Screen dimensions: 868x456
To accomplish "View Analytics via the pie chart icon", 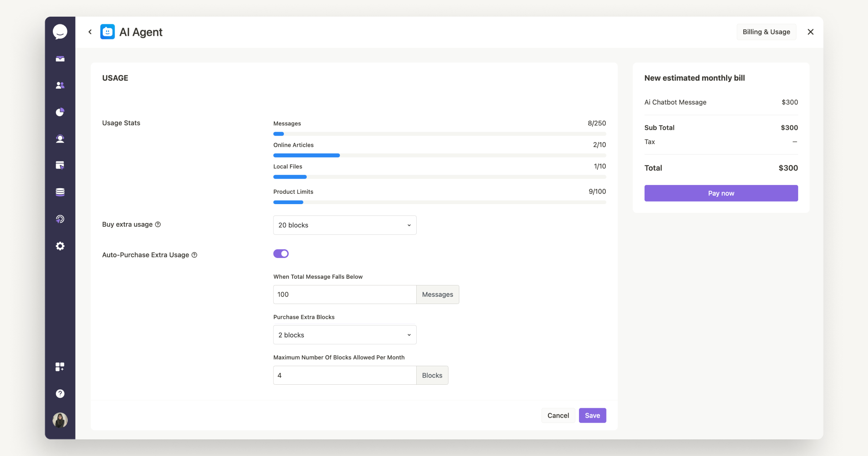I will pyautogui.click(x=60, y=112).
